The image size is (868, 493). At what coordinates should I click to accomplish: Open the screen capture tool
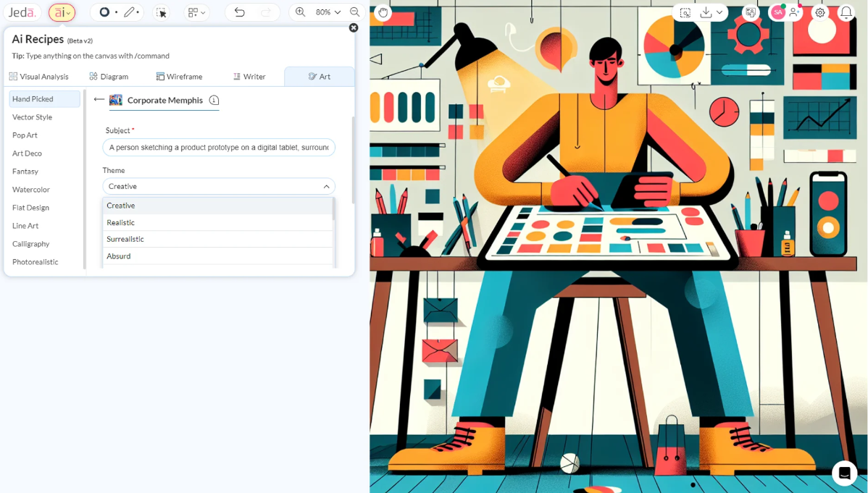[x=685, y=12]
